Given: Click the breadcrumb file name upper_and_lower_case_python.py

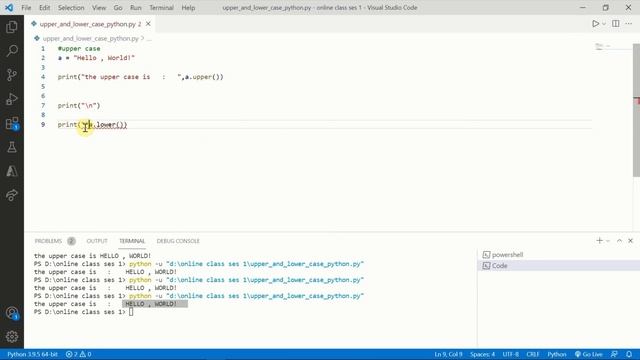Looking at the screenshot, I should pyautogui.click(x=91, y=38).
